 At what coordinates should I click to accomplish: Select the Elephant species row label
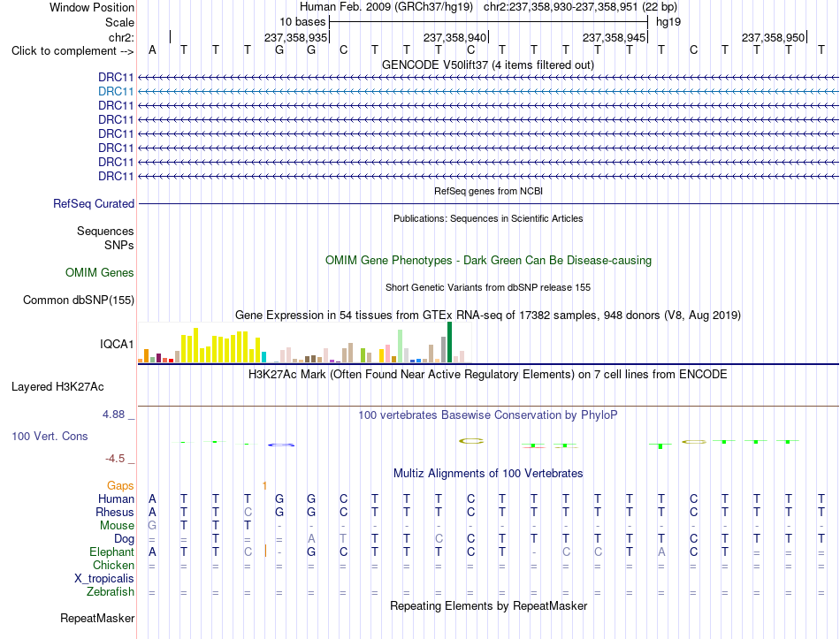pyautogui.click(x=111, y=552)
